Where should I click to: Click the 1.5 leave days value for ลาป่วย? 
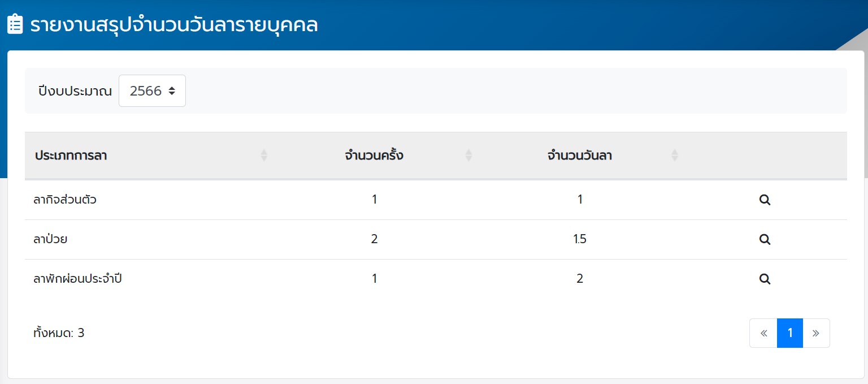tap(580, 239)
